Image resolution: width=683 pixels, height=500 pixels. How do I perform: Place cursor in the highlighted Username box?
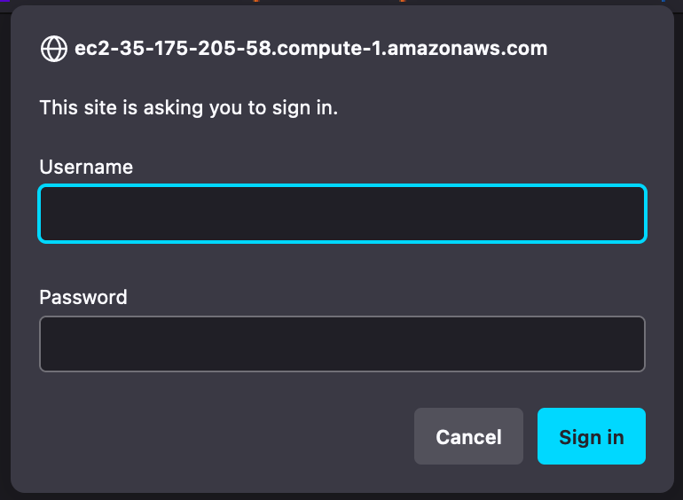pyautogui.click(x=342, y=213)
